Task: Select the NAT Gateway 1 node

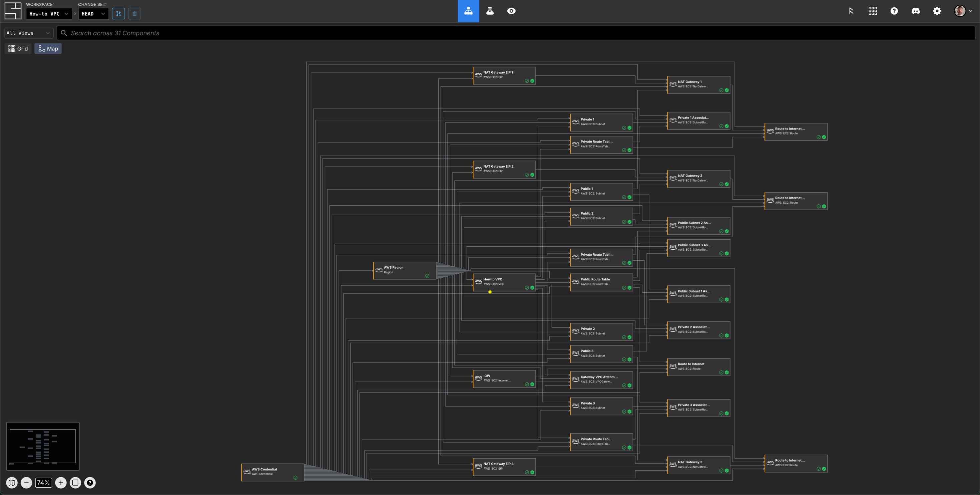Action: (x=698, y=85)
